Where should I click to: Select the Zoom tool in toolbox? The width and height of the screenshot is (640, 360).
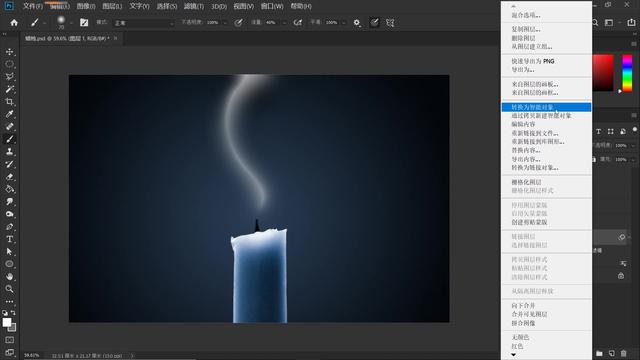click(x=9, y=289)
